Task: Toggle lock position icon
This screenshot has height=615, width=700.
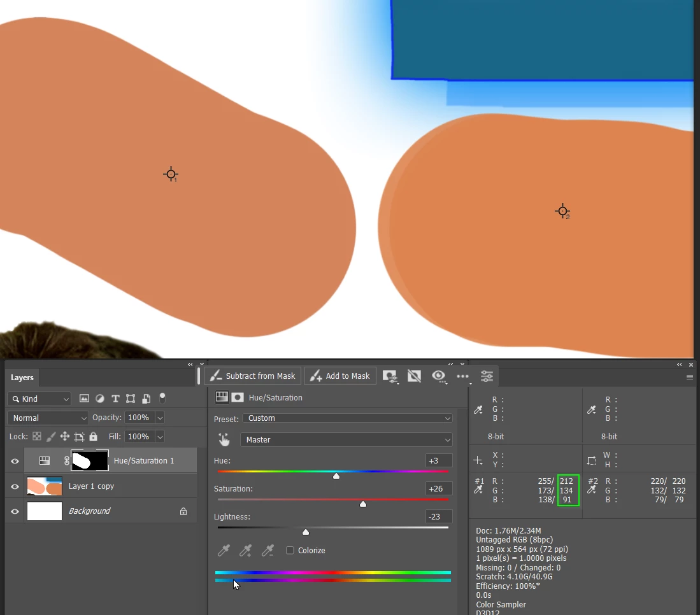Action: (65, 437)
